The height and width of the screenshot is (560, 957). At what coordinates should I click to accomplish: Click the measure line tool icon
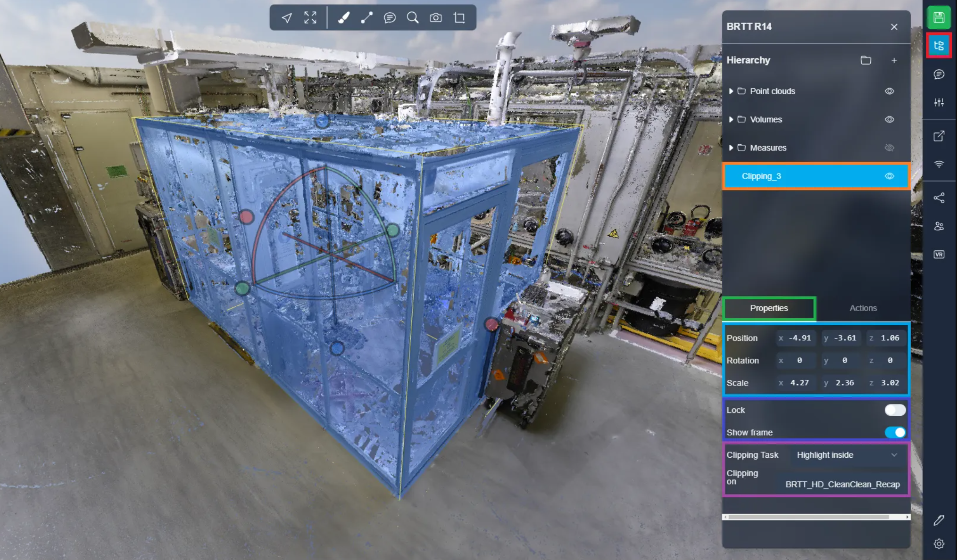point(366,18)
